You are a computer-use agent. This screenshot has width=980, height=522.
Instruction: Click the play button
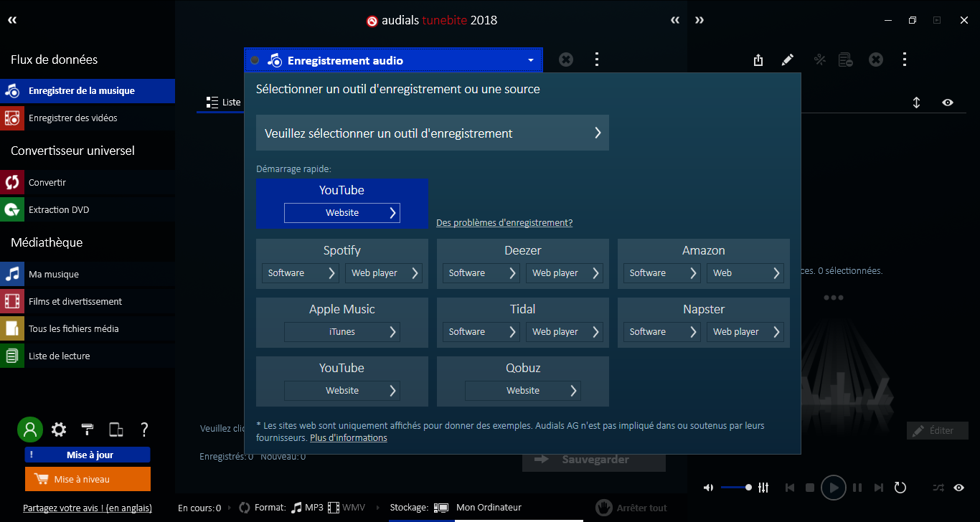(x=834, y=488)
